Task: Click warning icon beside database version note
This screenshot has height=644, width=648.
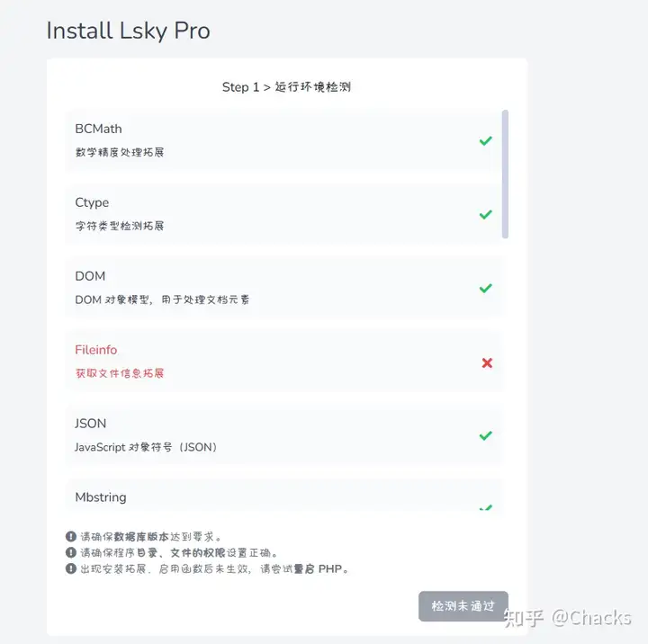Action: [71, 536]
